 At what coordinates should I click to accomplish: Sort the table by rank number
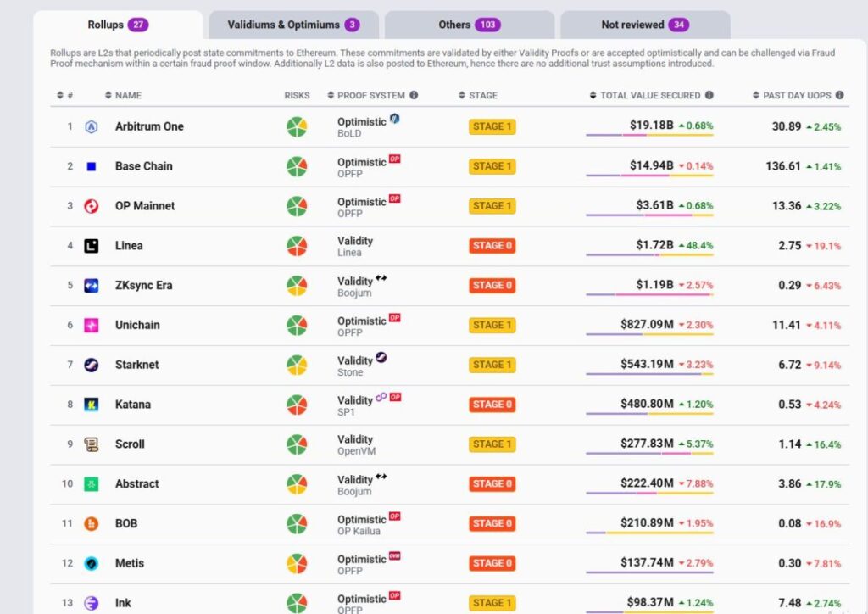pos(65,95)
